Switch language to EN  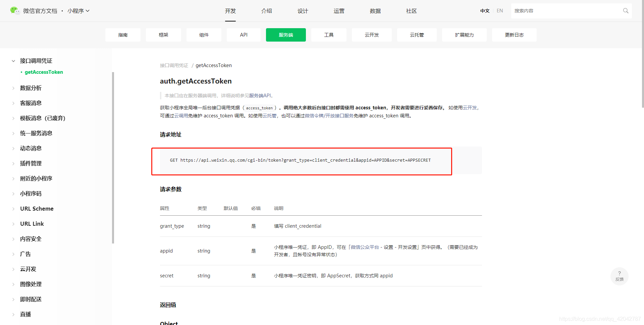coord(500,11)
